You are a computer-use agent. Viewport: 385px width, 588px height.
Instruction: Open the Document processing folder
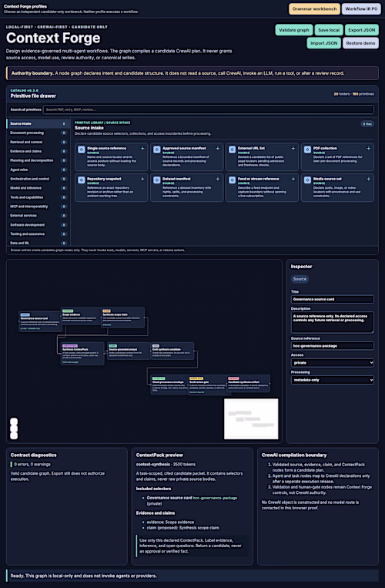tap(38, 133)
